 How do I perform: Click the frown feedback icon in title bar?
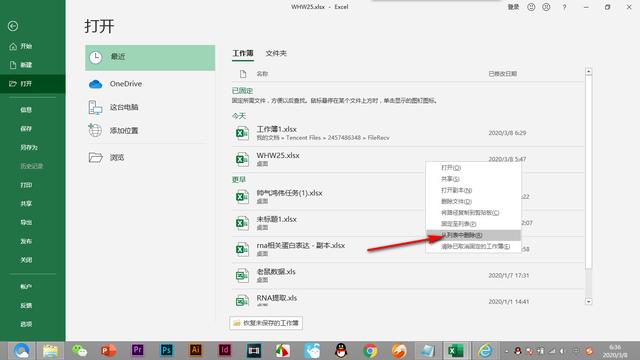[546, 7]
